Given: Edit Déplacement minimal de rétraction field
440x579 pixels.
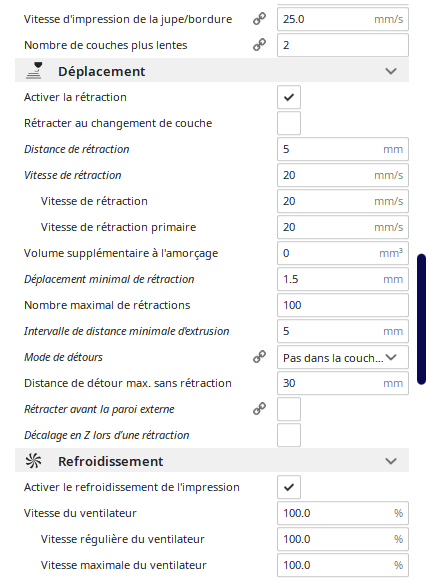Looking at the screenshot, I should pyautogui.click(x=343, y=279).
